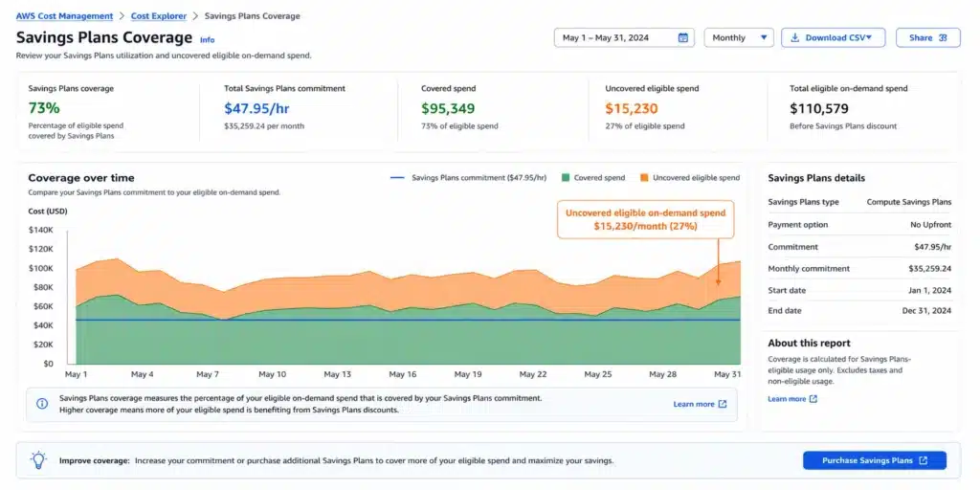The width and height of the screenshot is (980, 490).
Task: Open the May 1 – May 31, 2024 date range field
Action: point(624,37)
